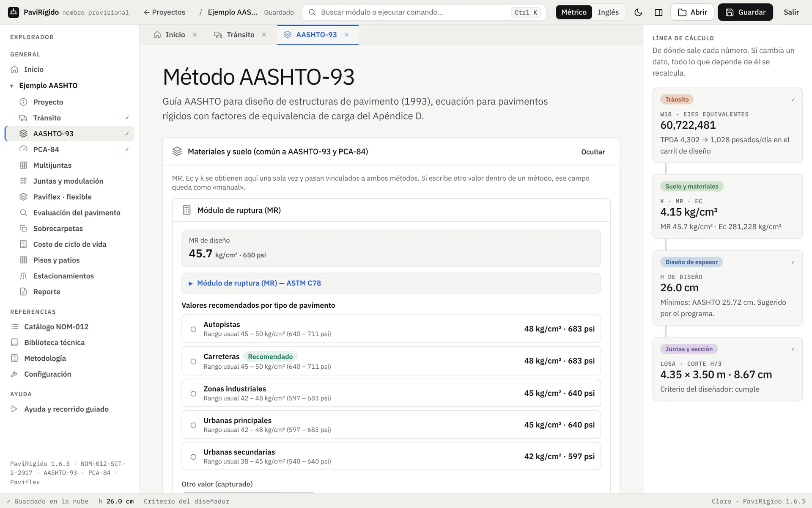The image size is (812, 508).
Task: Open Evaluación del pavimento search icon
Action: click(23, 213)
